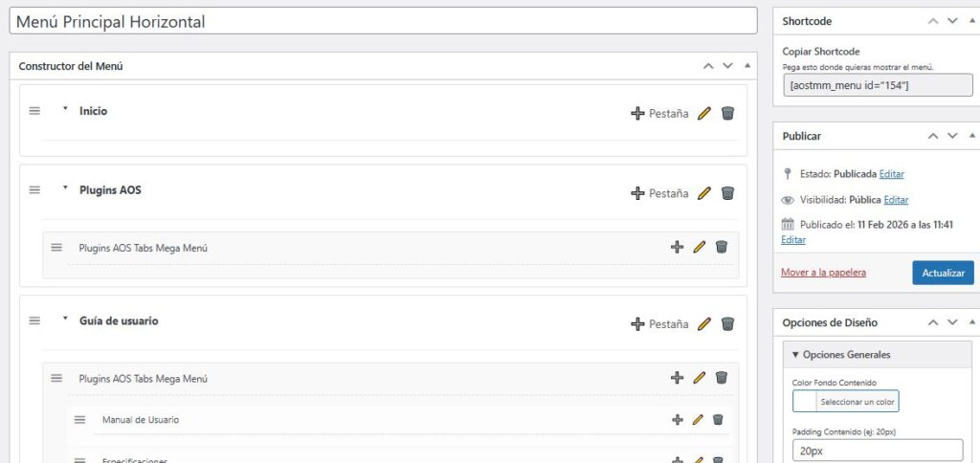
Task: Grab the drag handle beside Inicio
Action: [34, 111]
